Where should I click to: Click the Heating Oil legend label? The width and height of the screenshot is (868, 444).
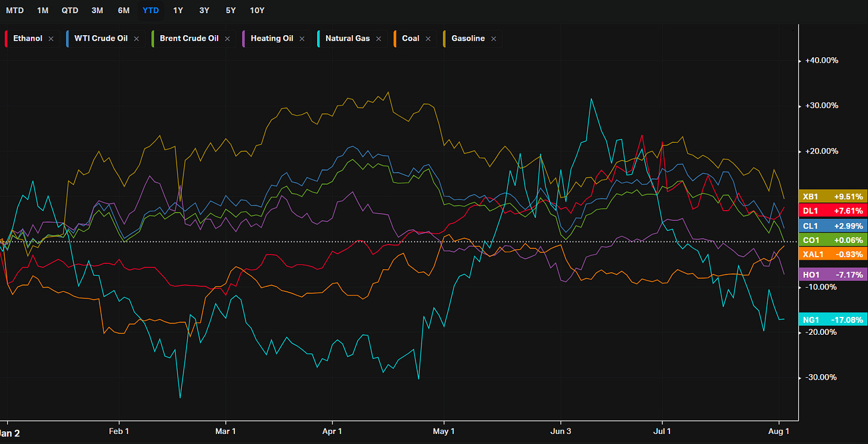pos(272,39)
